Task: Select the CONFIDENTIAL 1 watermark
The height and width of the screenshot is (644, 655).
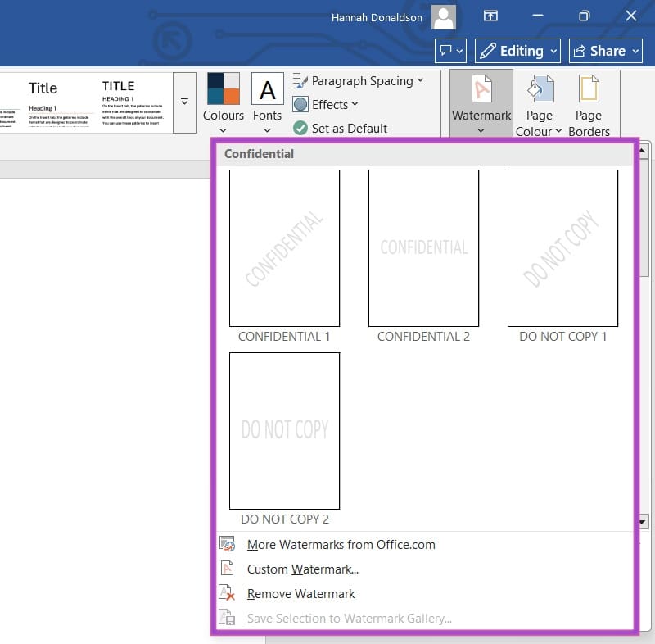Action: [x=284, y=247]
